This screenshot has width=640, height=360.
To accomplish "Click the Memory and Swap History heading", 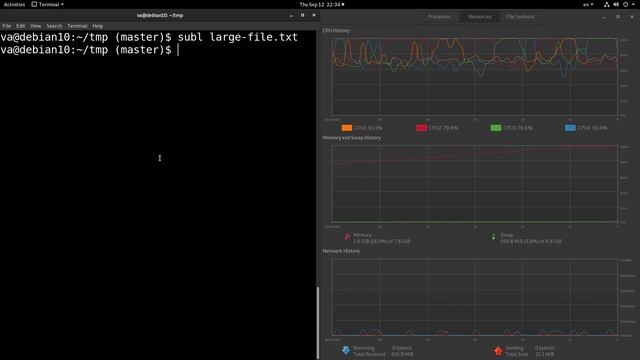I will click(x=351, y=138).
